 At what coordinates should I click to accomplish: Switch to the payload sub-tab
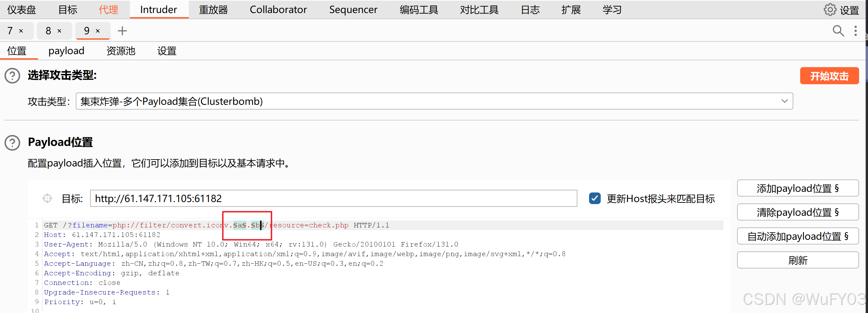(x=66, y=51)
